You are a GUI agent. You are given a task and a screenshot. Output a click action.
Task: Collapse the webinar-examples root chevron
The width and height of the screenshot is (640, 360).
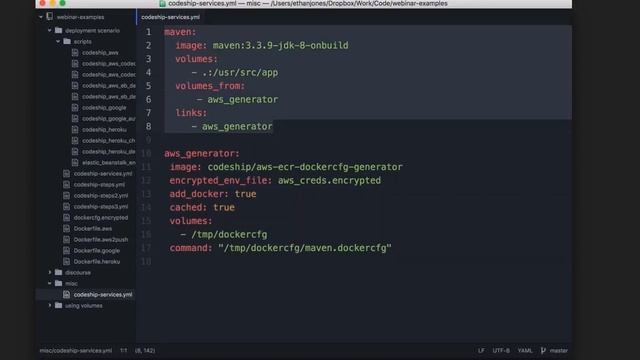(x=41, y=17)
